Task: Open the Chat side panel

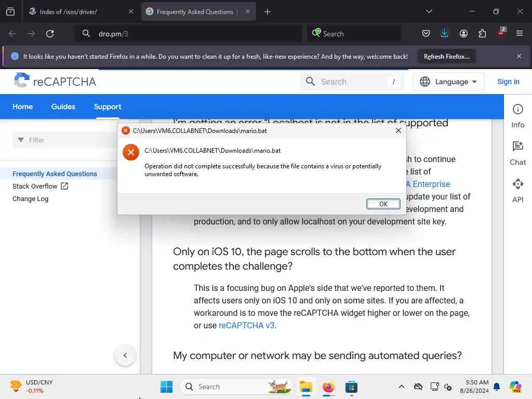Action: pos(517,153)
